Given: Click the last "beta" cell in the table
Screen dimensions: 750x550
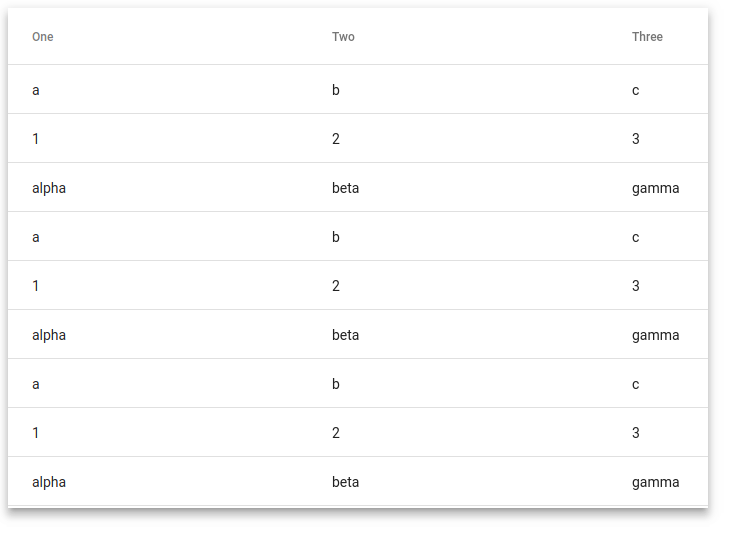Looking at the screenshot, I should point(345,482).
